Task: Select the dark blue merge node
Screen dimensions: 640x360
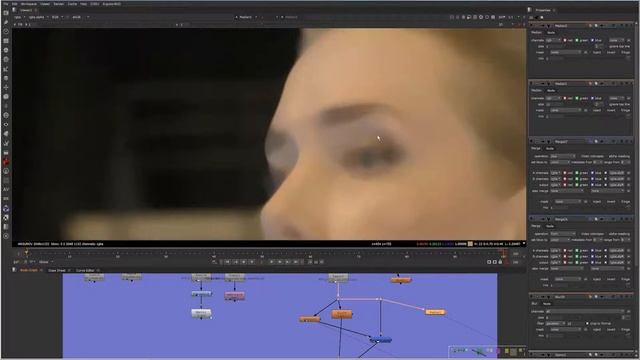Action: coord(381,340)
